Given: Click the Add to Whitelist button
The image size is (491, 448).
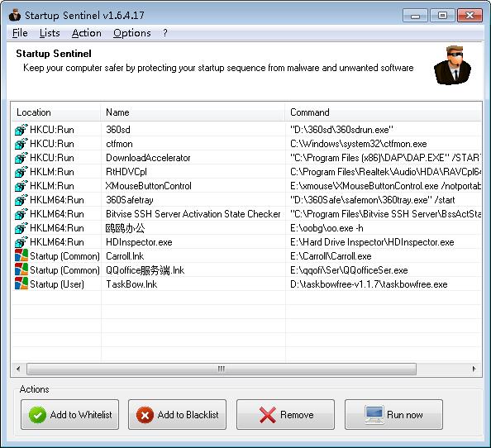Looking at the screenshot, I should click(69, 414).
